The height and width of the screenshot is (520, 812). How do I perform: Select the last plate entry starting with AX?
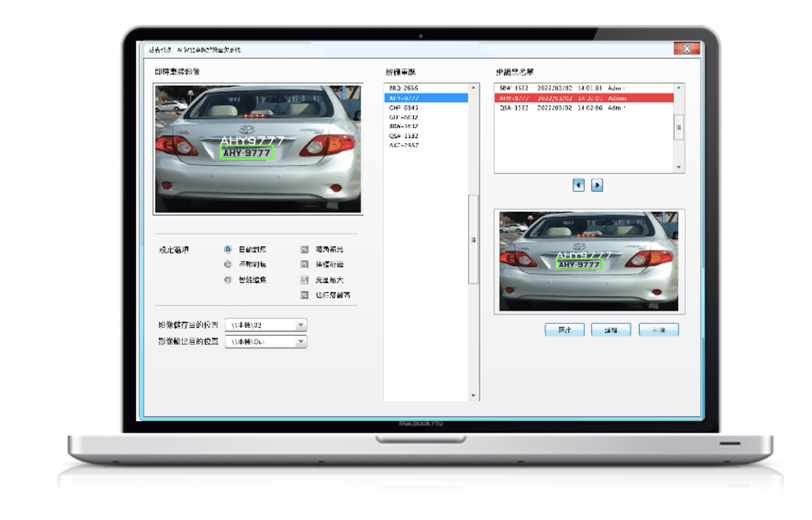click(426, 146)
